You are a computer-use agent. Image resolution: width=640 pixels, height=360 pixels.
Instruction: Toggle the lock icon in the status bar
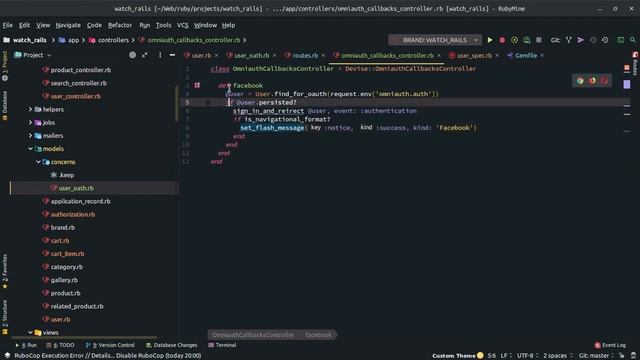click(x=622, y=356)
